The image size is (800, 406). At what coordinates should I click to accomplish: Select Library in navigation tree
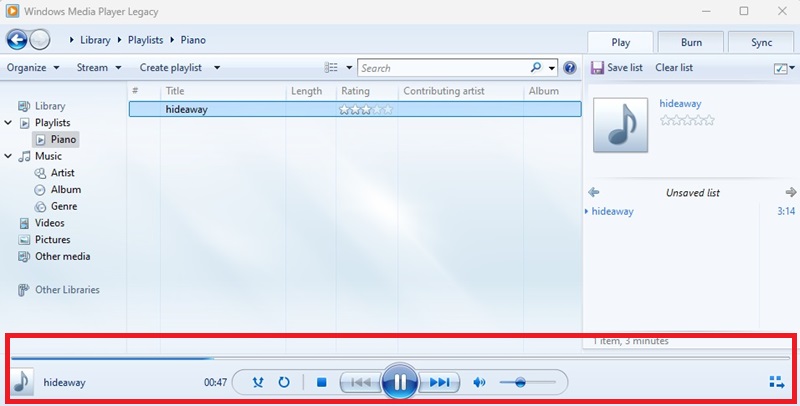[49, 106]
